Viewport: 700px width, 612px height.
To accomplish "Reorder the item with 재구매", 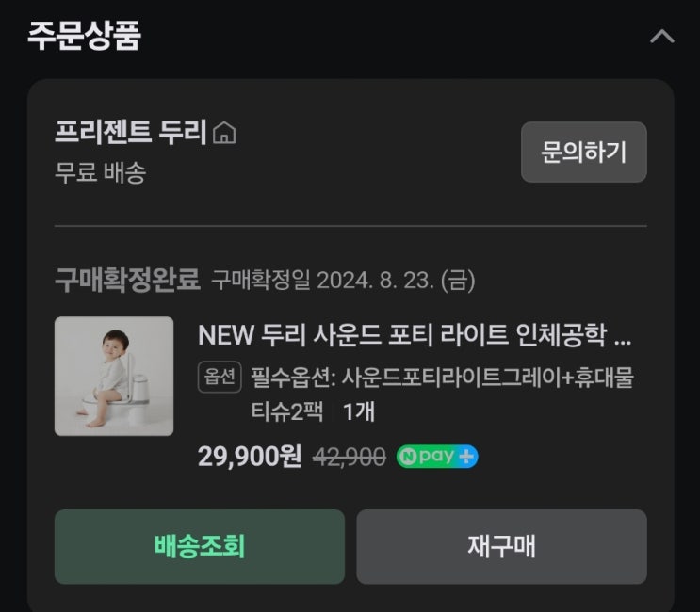I will pyautogui.click(x=501, y=546).
